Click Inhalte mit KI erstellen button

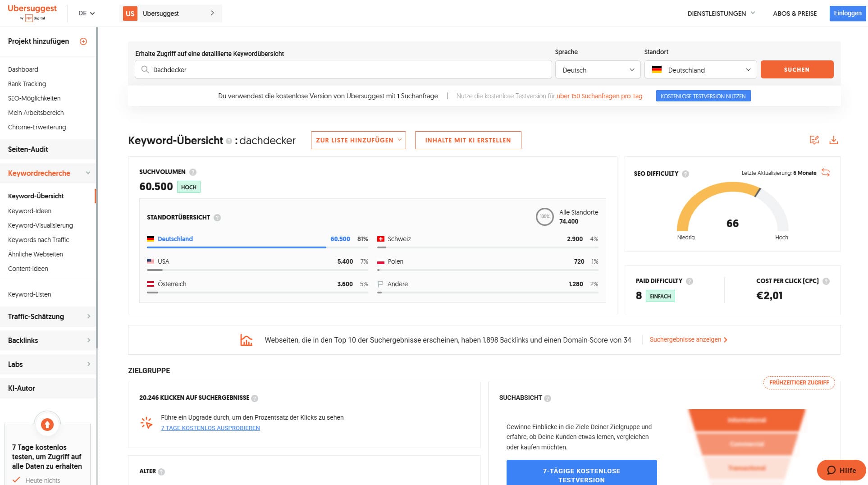point(468,140)
